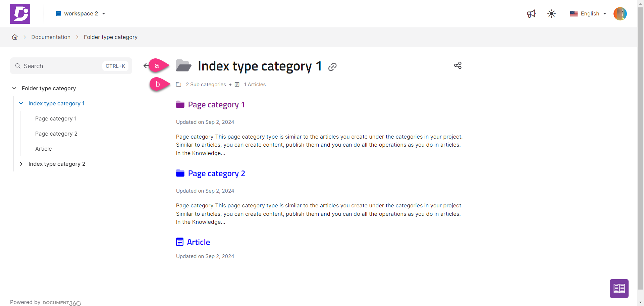
Task: Expand the Index type category 2 chevron
Action: [x=21, y=164]
